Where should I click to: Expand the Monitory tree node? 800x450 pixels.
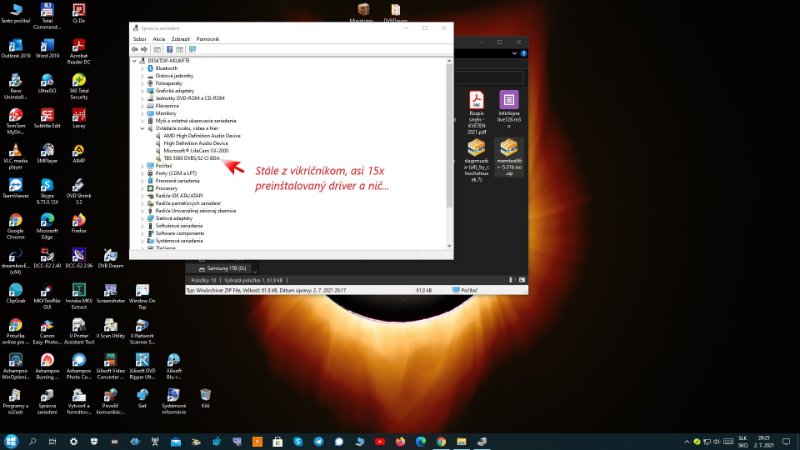(142, 113)
